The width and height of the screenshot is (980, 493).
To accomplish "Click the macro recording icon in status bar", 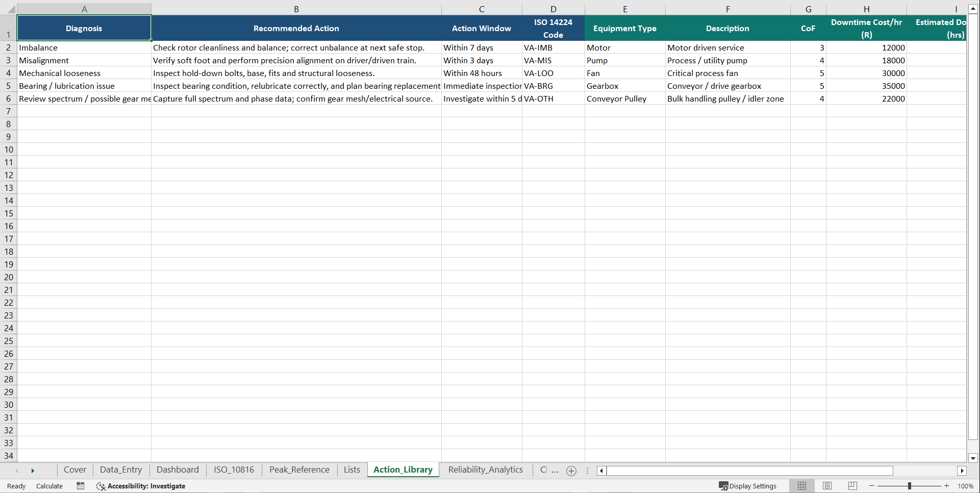I will tap(80, 486).
